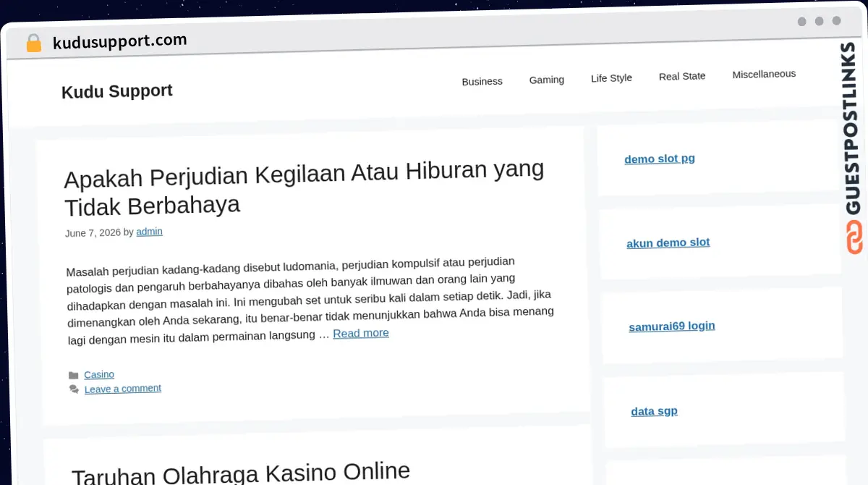Image resolution: width=868 pixels, height=485 pixels.
Task: Click the 'samurai69 login' sidebar link
Action: [x=672, y=326]
